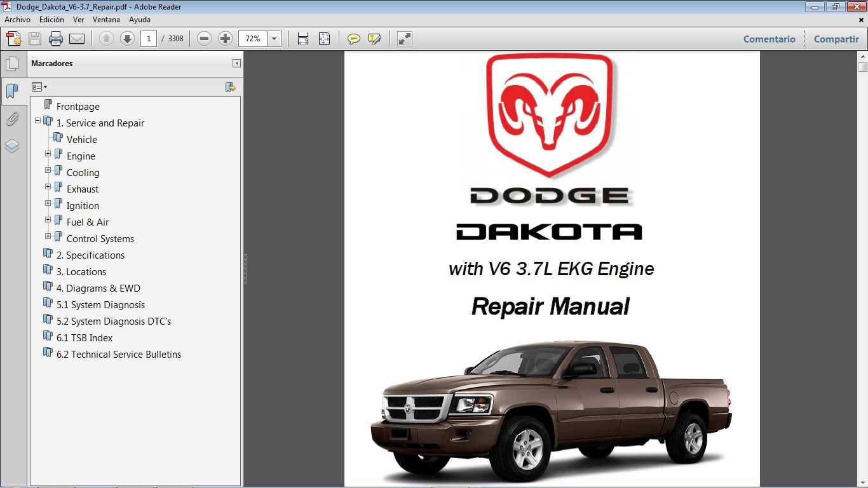Image resolution: width=868 pixels, height=488 pixels.
Task: Click the Dodge ram logo on page
Action: [x=549, y=114]
